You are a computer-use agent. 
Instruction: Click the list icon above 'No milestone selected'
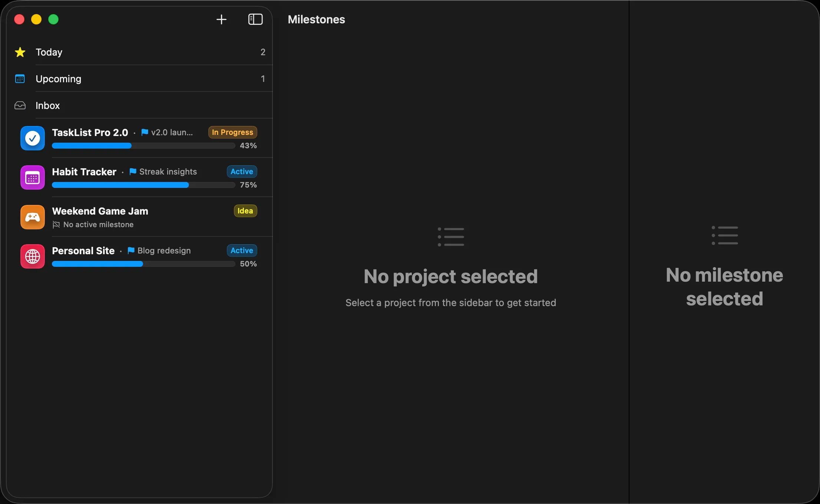725,235
